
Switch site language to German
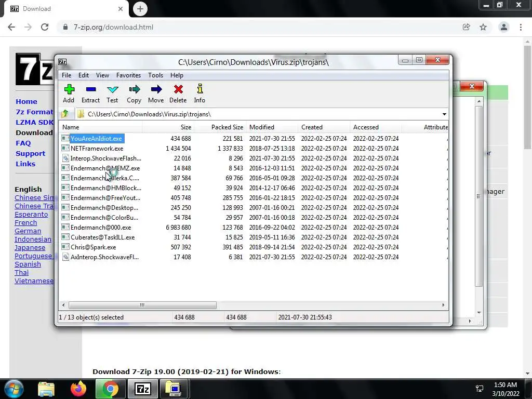pyautogui.click(x=28, y=231)
